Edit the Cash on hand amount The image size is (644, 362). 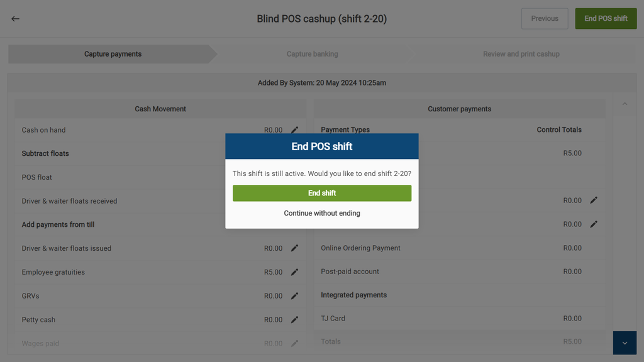point(294,130)
